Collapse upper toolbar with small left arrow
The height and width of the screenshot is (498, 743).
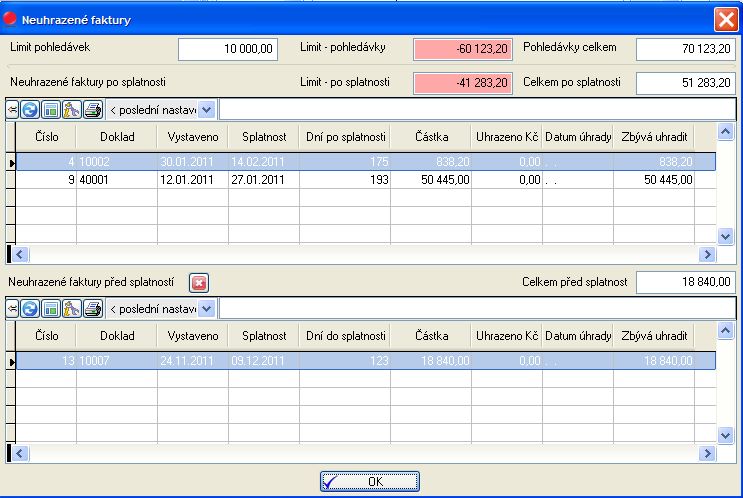11,109
